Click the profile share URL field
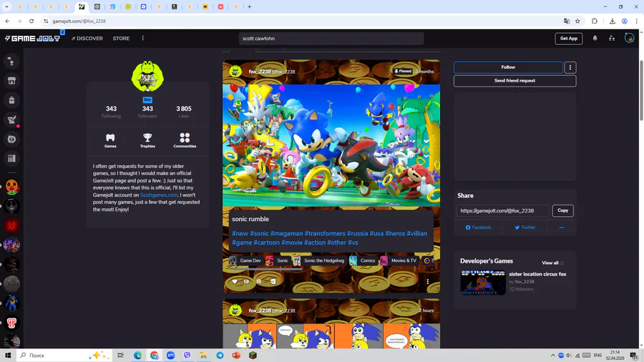 tap(503, 210)
